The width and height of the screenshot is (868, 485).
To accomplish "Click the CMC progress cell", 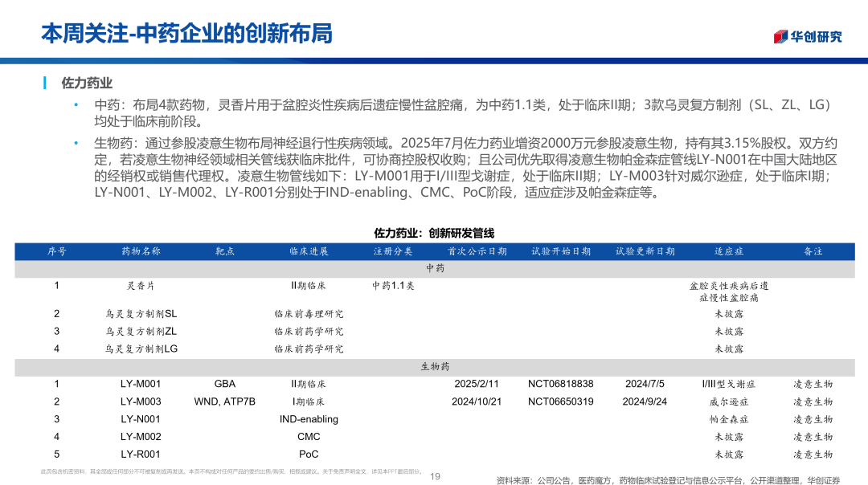I will pyautogui.click(x=309, y=437).
